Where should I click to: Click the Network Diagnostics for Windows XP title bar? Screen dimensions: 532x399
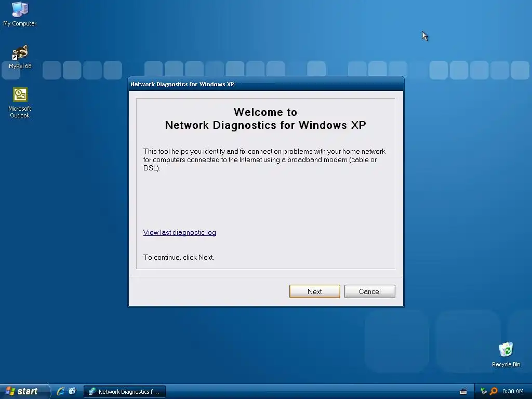(x=266, y=84)
